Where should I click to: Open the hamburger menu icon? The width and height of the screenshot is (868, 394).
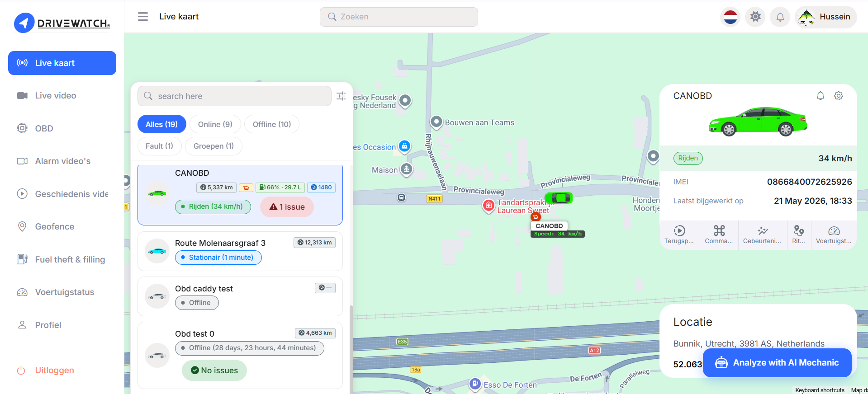[x=143, y=17]
